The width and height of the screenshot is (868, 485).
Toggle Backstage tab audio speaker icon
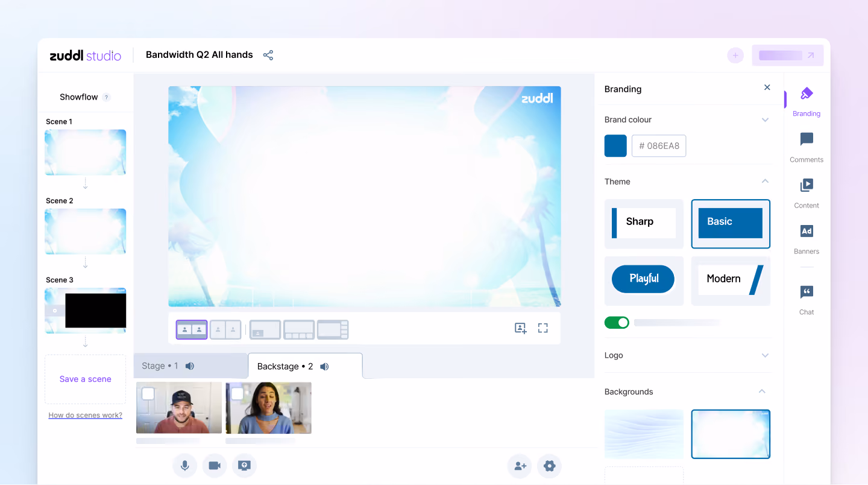(324, 367)
